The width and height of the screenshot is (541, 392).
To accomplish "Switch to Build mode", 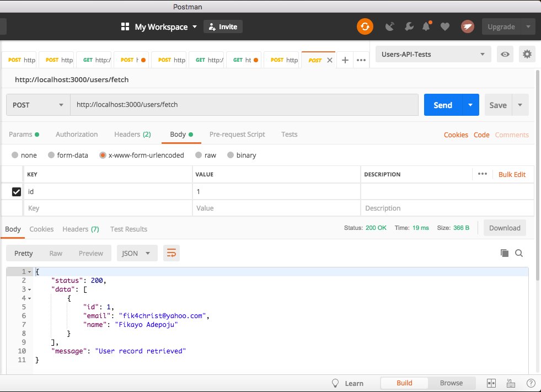I will (x=404, y=383).
